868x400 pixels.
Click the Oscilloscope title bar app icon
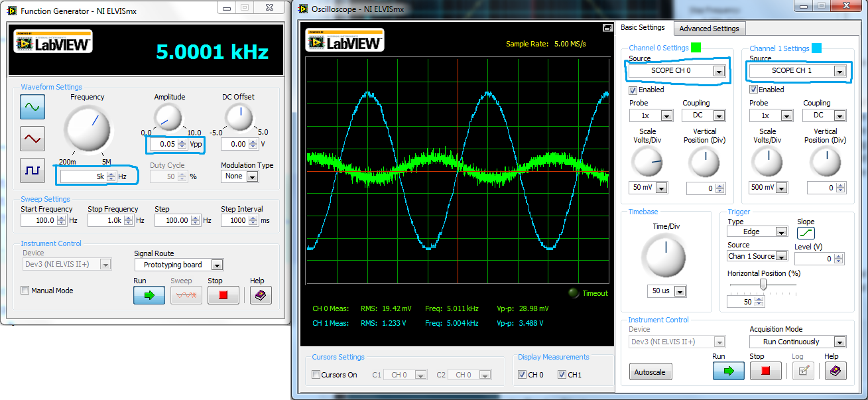pos(304,9)
